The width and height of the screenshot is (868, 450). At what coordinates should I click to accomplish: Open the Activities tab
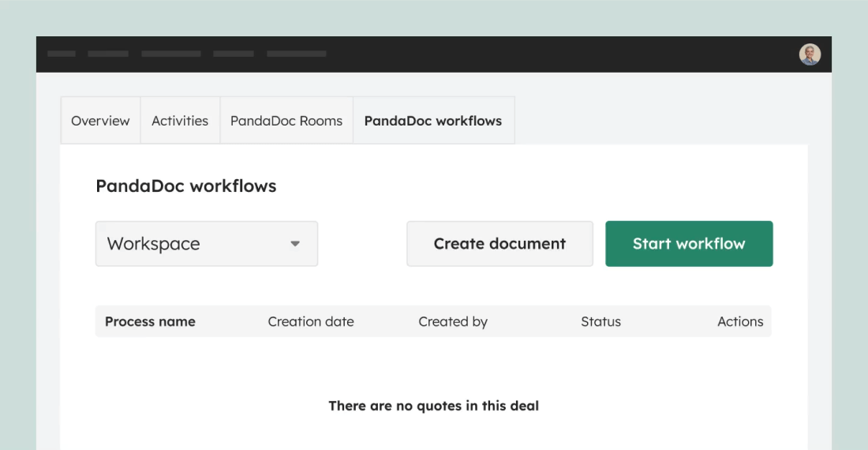(180, 121)
